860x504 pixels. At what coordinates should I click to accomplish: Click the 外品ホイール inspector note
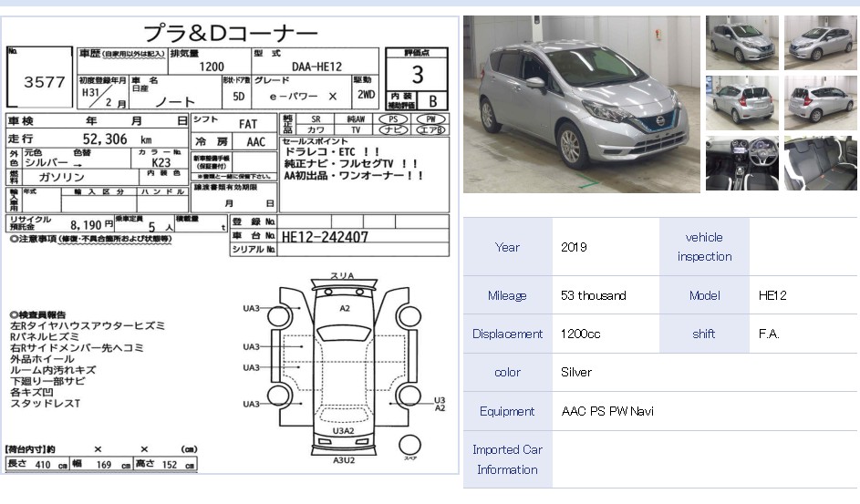point(42,359)
